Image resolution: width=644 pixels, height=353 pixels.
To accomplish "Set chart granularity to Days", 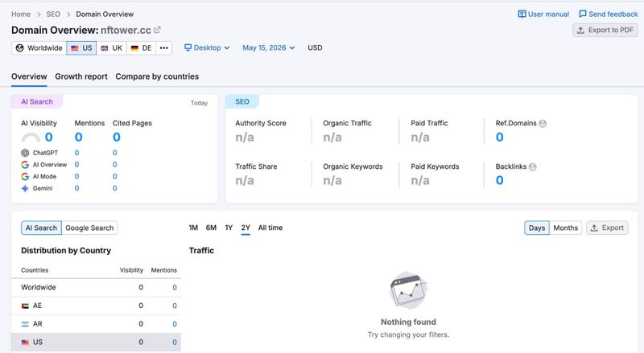I will click(x=537, y=228).
